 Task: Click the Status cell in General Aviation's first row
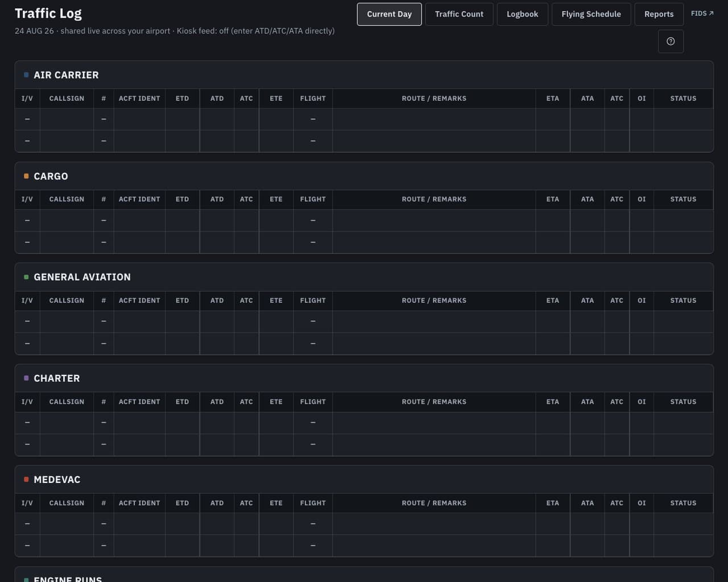683,321
